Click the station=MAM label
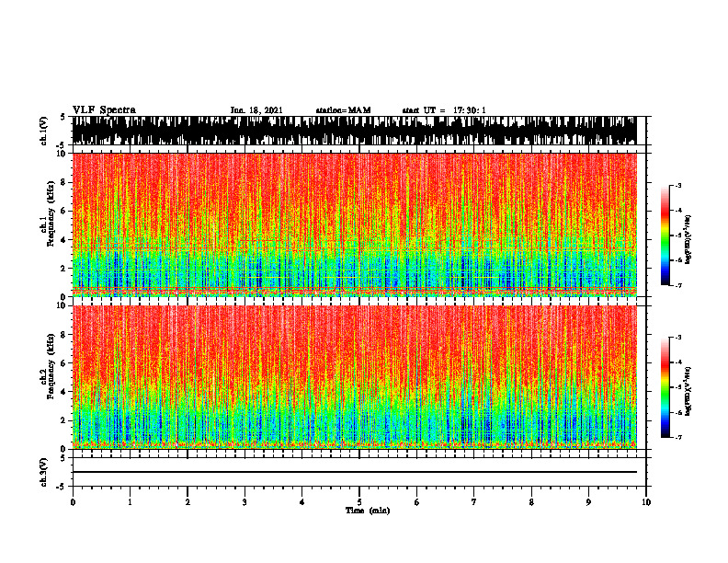728x563 pixels. click(343, 110)
